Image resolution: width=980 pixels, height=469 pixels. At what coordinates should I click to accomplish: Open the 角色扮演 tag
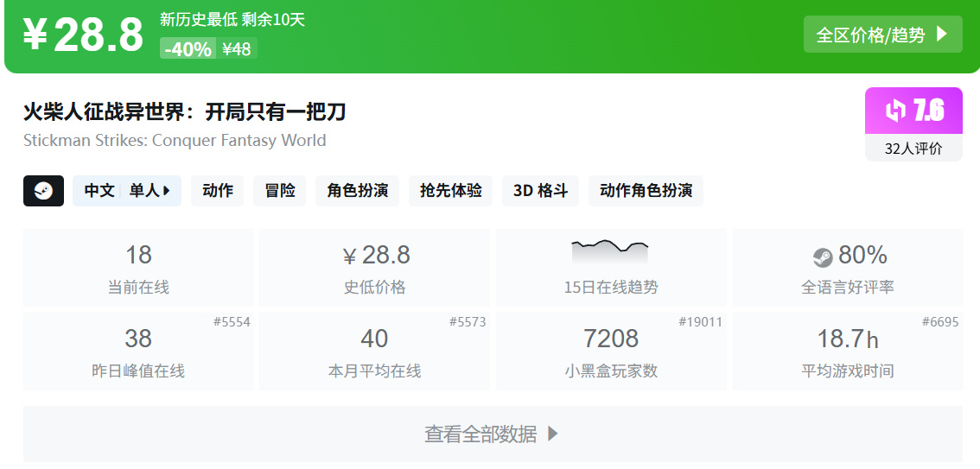click(358, 191)
